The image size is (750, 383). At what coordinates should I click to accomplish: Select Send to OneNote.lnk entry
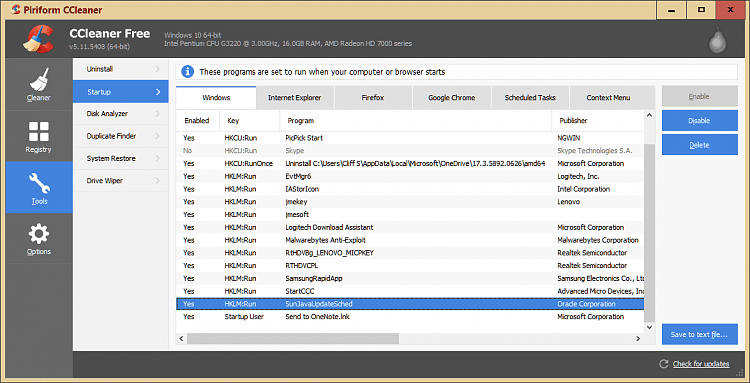(x=410, y=317)
